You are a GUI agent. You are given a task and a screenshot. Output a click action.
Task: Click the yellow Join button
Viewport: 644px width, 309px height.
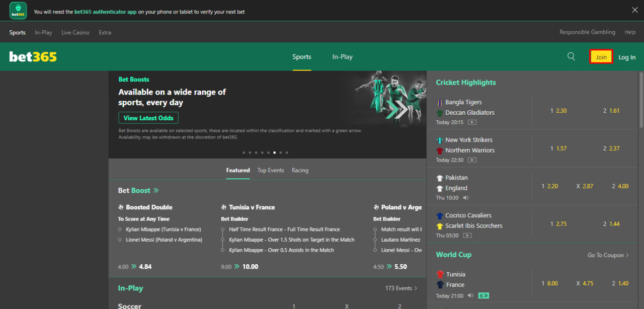[x=601, y=57]
